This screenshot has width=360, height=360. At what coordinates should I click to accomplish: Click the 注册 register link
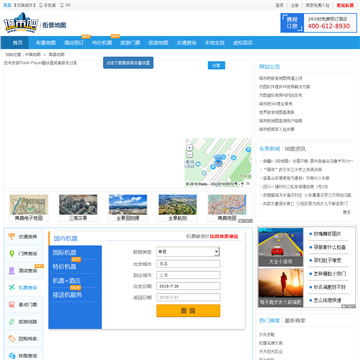(x=295, y=5)
